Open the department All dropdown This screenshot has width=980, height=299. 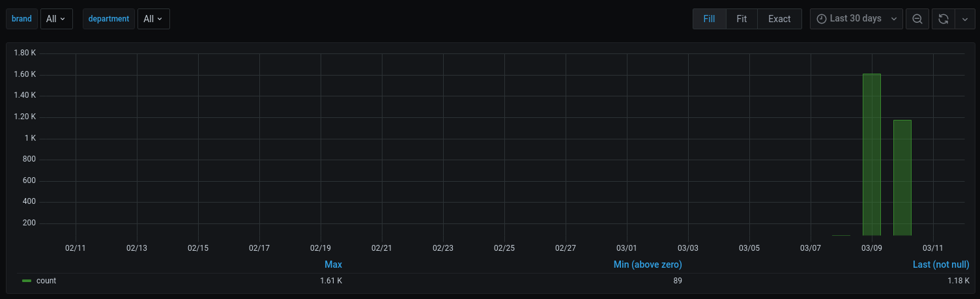click(154, 19)
